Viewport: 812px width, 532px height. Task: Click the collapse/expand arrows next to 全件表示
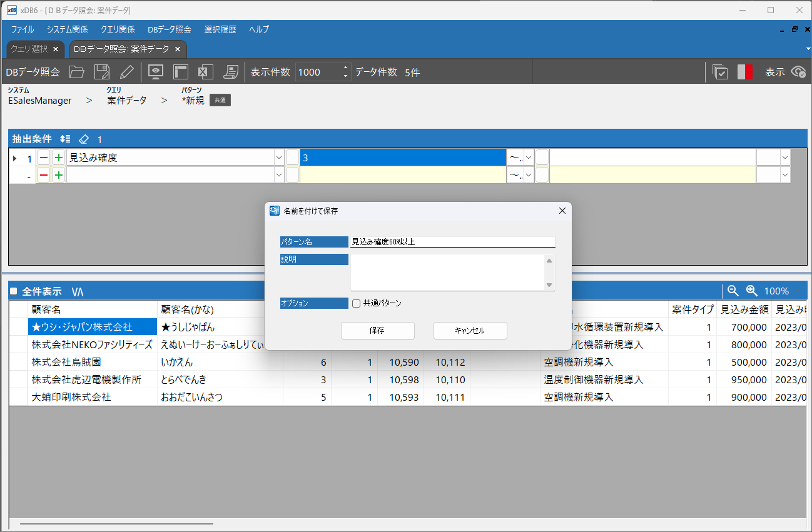[78, 291]
